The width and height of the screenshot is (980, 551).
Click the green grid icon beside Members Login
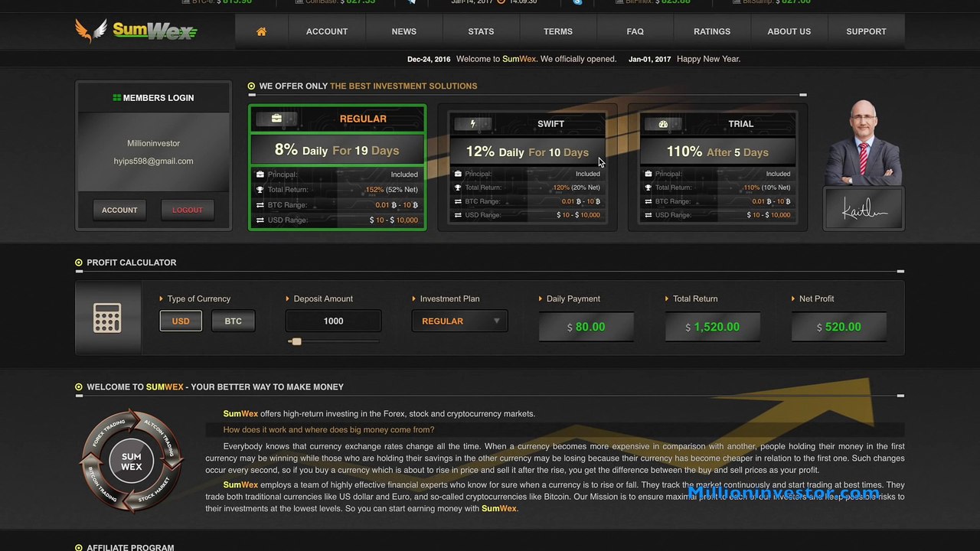(x=116, y=98)
